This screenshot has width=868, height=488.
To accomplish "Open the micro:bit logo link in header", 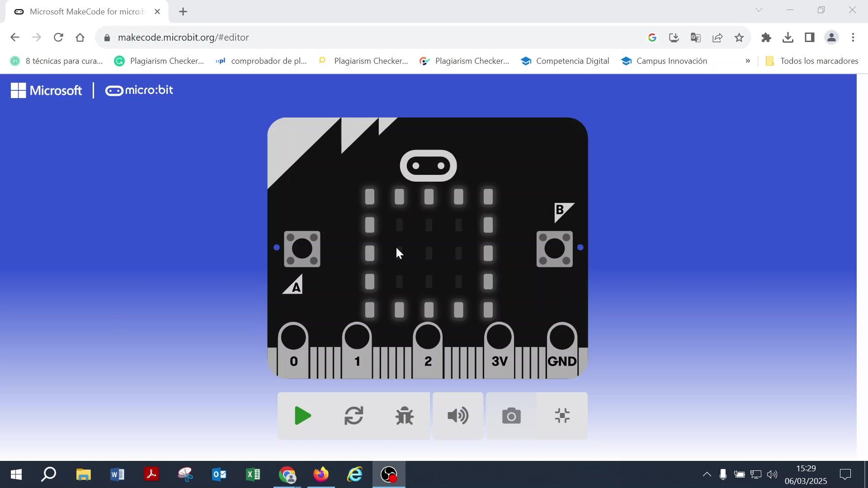I will point(139,90).
